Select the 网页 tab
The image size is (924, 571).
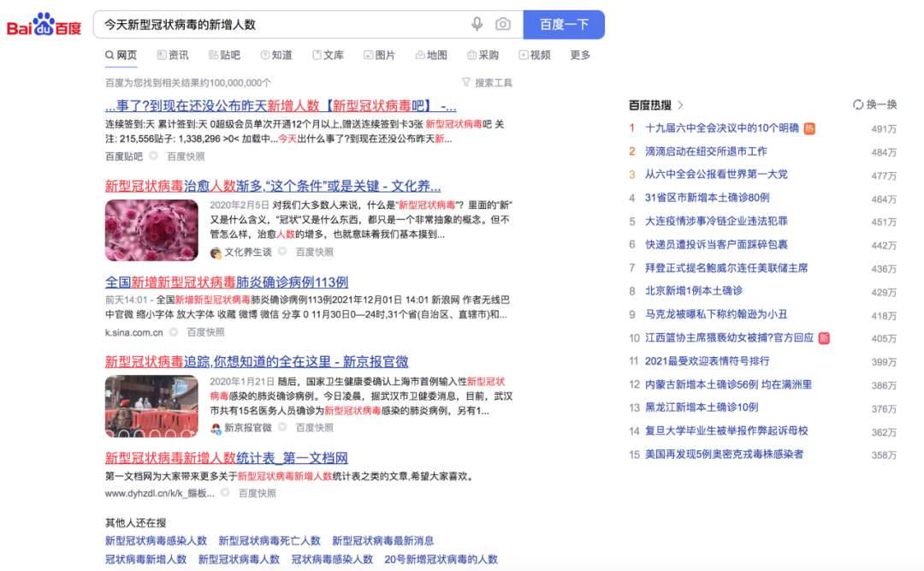[x=121, y=56]
